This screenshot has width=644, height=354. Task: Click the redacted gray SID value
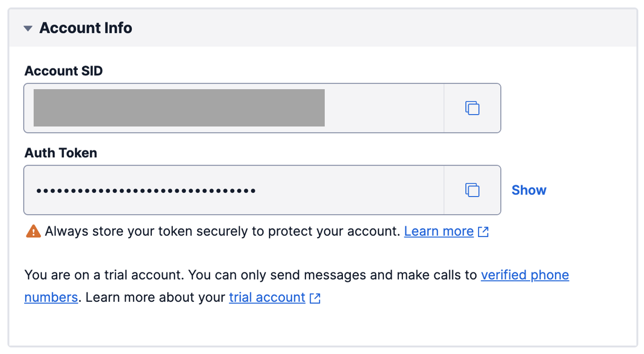tap(179, 108)
